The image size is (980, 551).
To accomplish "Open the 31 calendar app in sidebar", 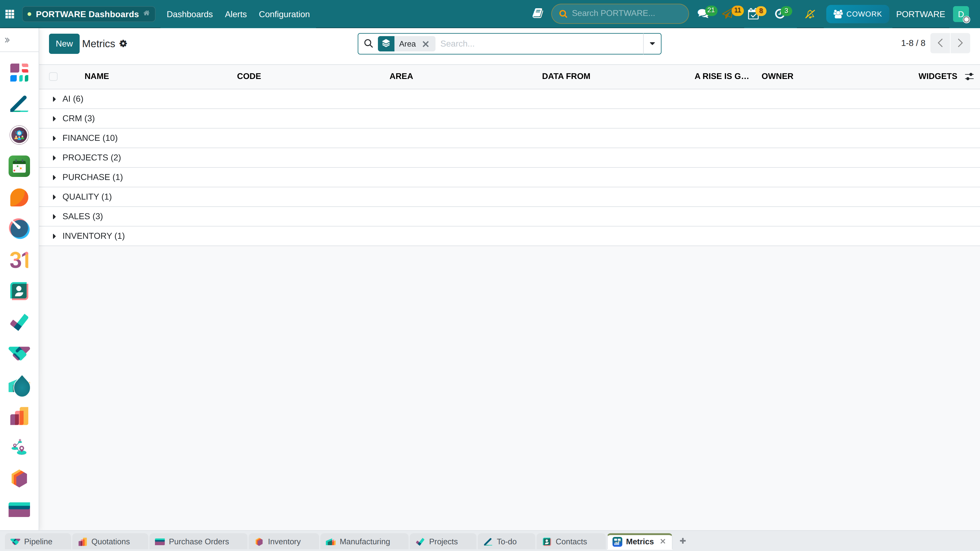I will (x=19, y=260).
